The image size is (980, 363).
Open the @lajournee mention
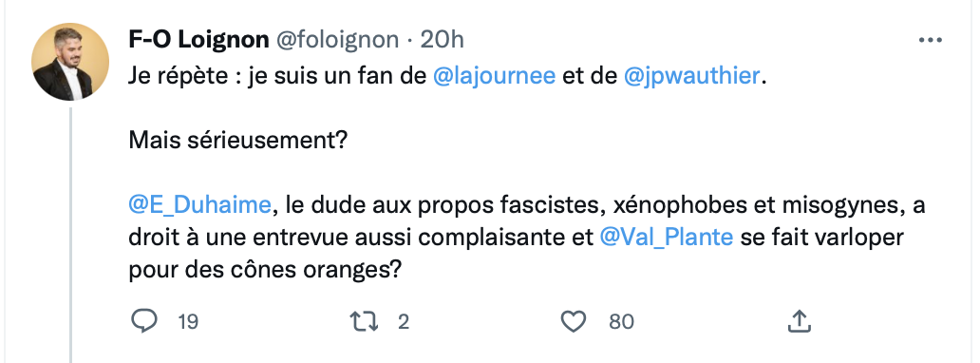pyautogui.click(x=494, y=76)
